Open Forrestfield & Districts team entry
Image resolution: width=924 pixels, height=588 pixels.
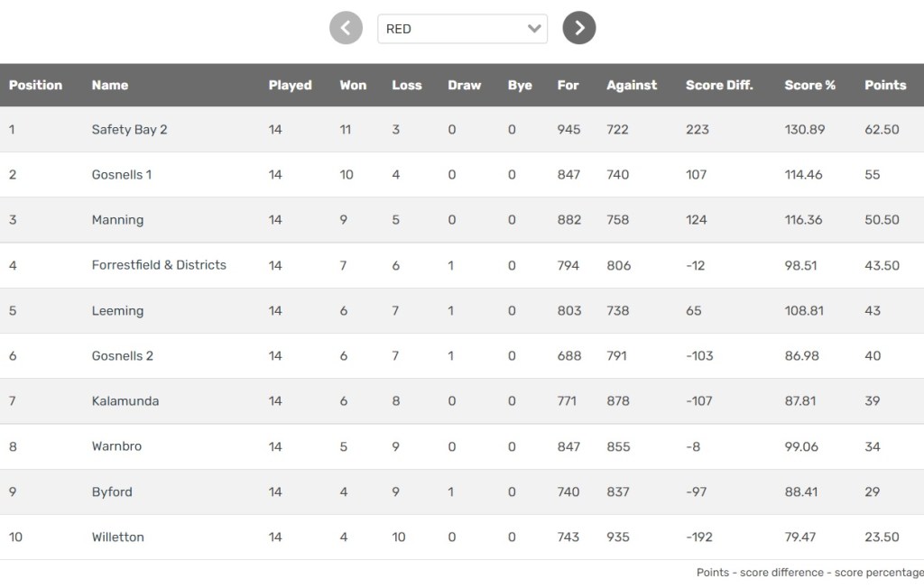[x=159, y=265]
